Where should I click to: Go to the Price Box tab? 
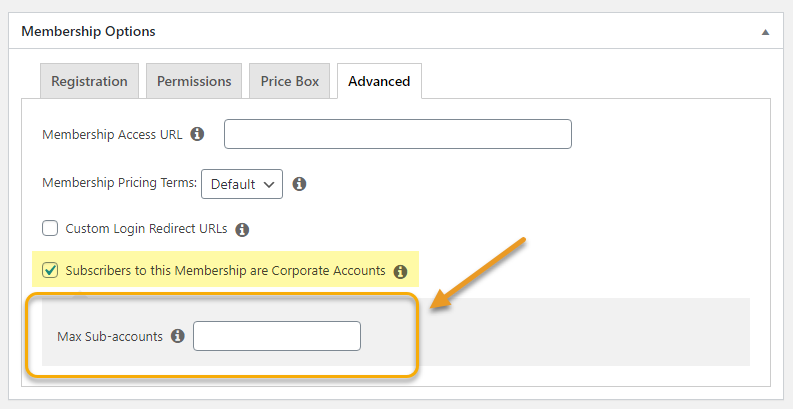click(290, 81)
